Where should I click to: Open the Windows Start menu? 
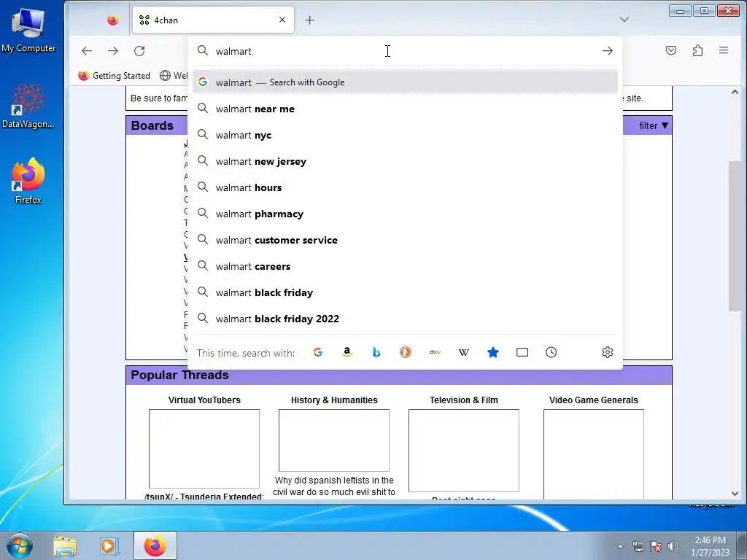(x=19, y=545)
